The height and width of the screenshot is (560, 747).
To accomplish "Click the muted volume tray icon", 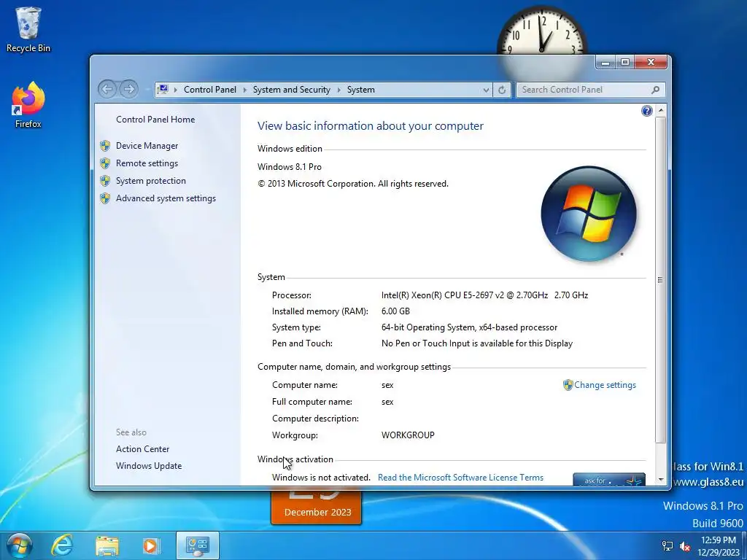I will 685,546.
